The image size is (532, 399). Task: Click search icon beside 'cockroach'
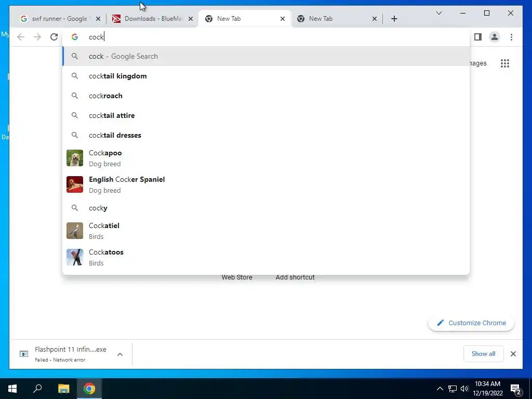click(75, 96)
